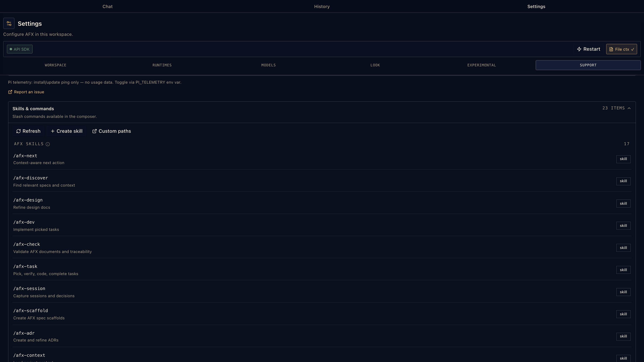Click the plus icon in Create skill
The image size is (644, 362).
tap(53, 131)
